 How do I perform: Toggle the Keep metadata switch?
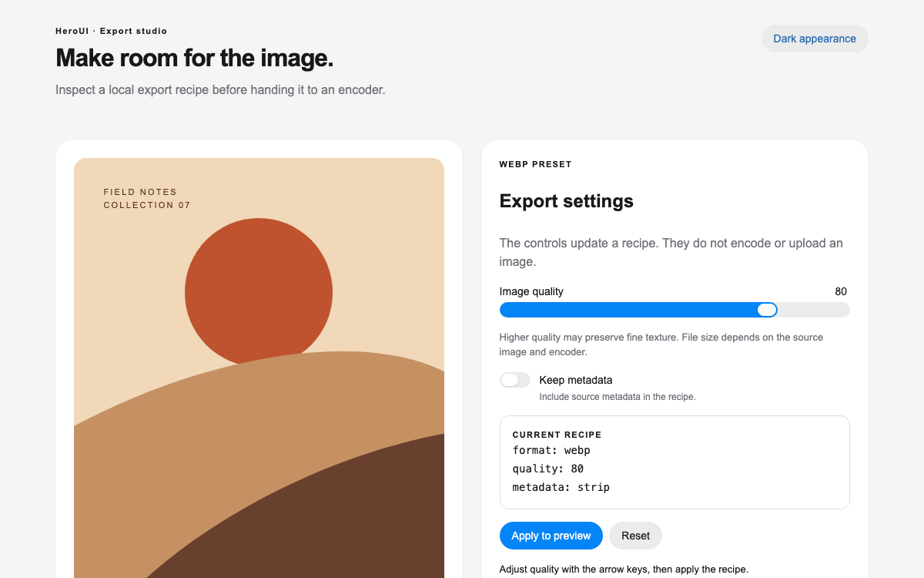[x=515, y=380]
